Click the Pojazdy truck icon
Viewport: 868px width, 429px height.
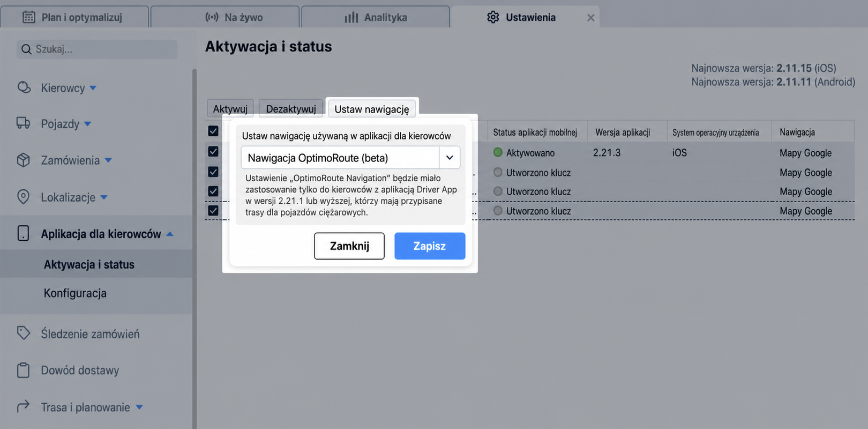(24, 123)
